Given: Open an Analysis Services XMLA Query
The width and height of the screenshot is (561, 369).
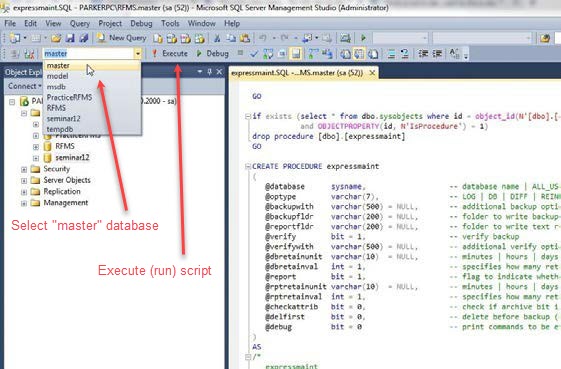Looking at the screenshot, I should [200, 38].
